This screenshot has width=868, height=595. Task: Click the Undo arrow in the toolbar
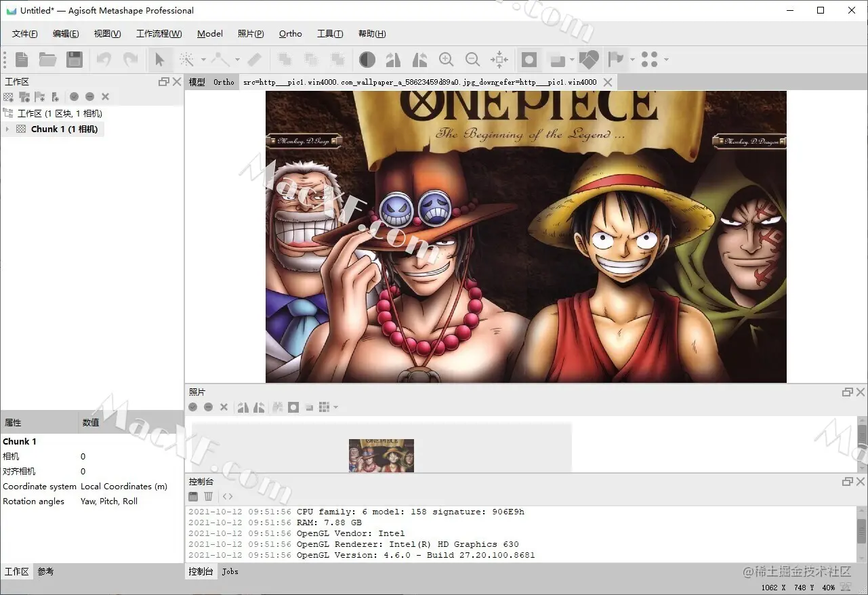point(104,60)
